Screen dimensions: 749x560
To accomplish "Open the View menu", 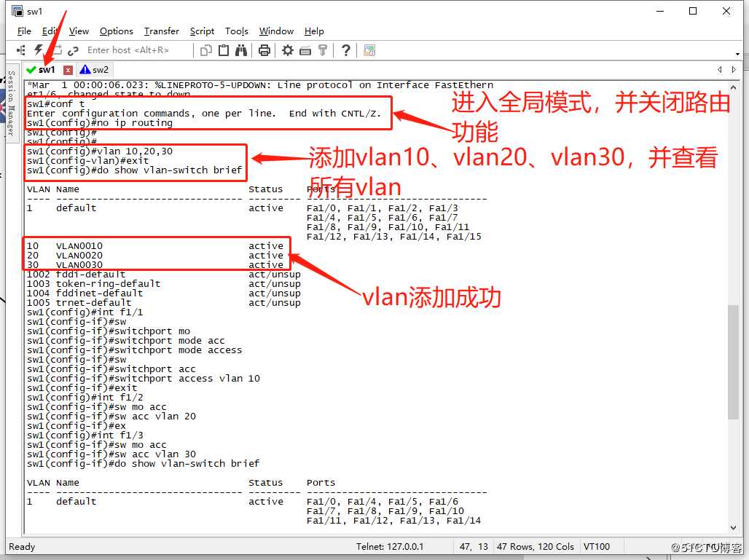I will pyautogui.click(x=79, y=31).
